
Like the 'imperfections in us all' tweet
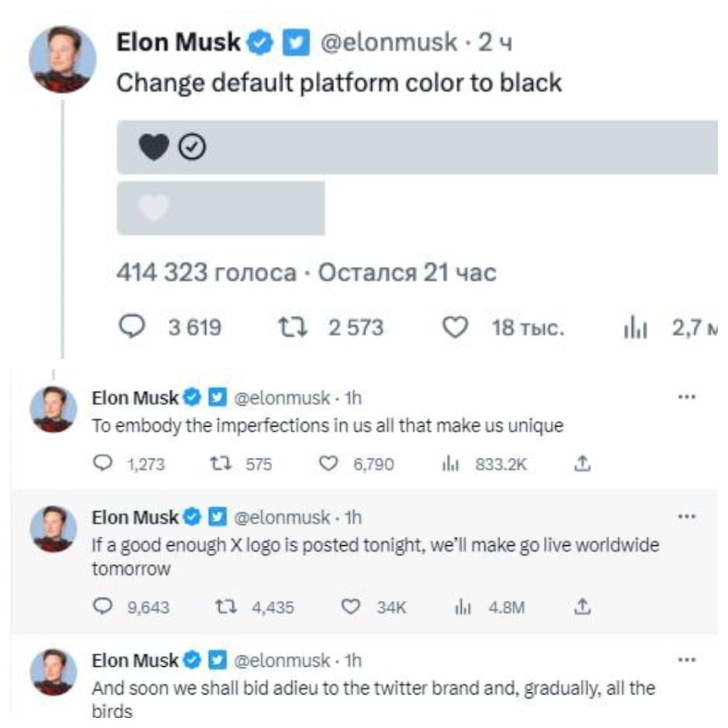click(x=330, y=464)
